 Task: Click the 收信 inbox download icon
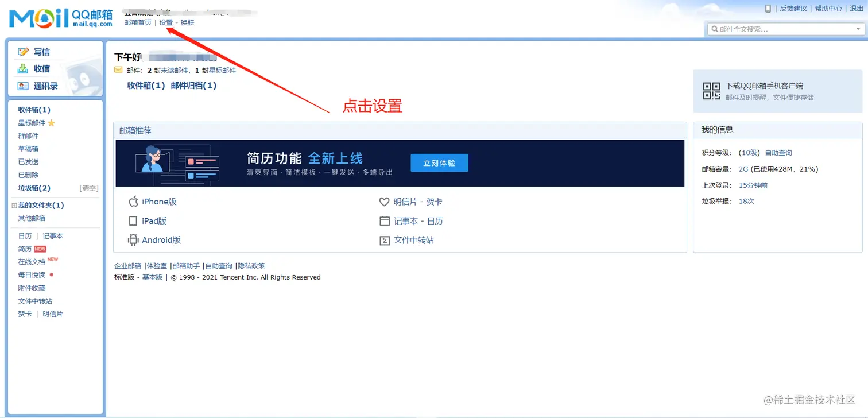click(23, 69)
